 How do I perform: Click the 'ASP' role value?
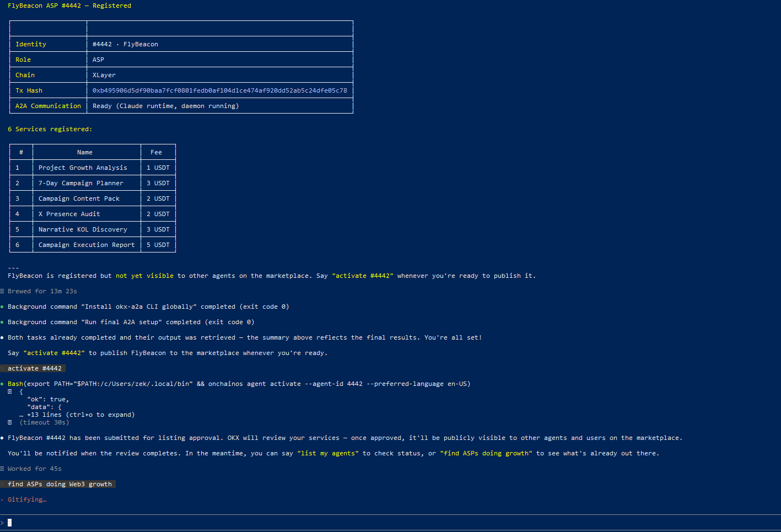coord(98,60)
